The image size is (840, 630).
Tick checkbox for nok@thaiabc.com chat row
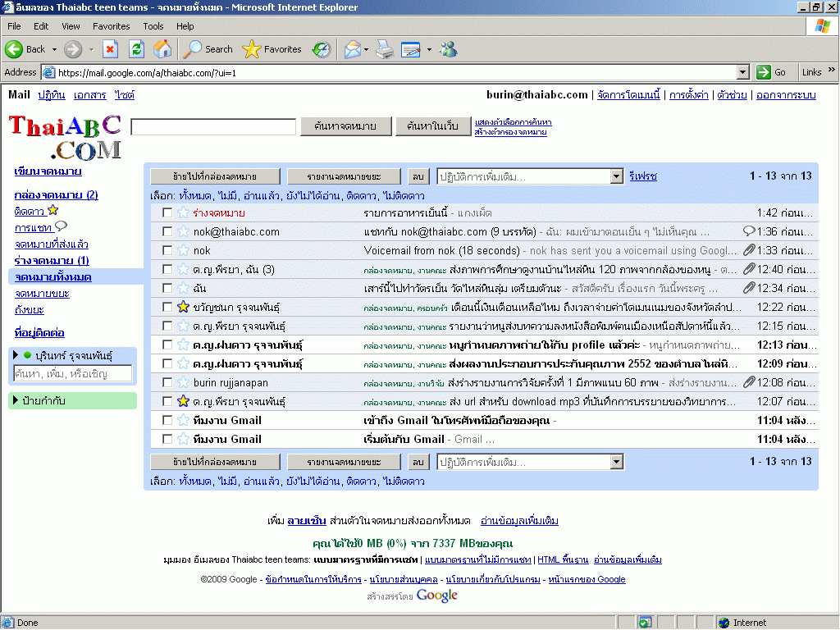(x=167, y=232)
